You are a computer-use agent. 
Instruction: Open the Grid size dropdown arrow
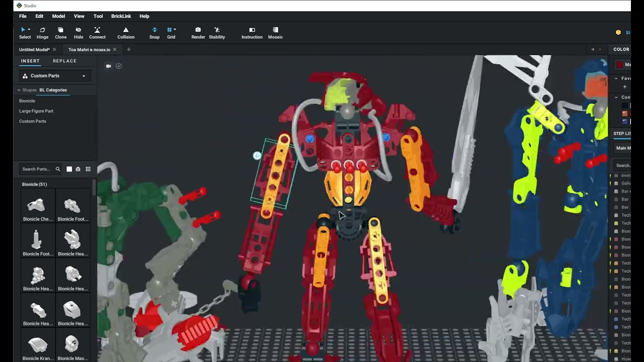175,30
